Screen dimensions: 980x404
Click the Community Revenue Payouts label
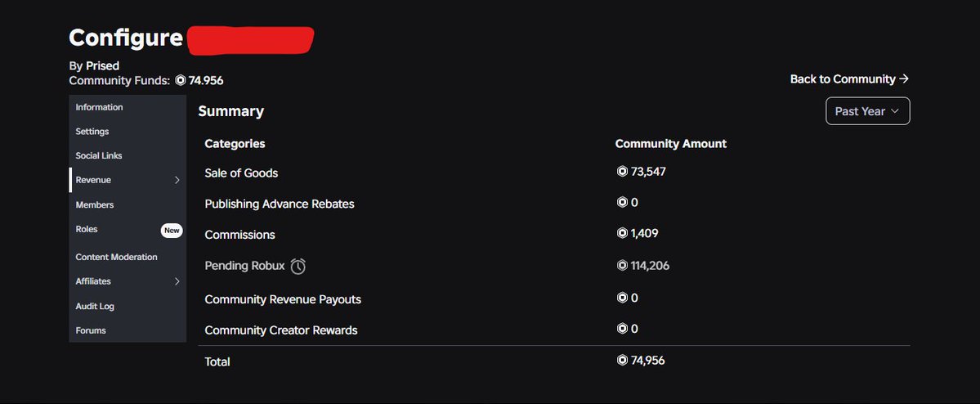coord(283,299)
